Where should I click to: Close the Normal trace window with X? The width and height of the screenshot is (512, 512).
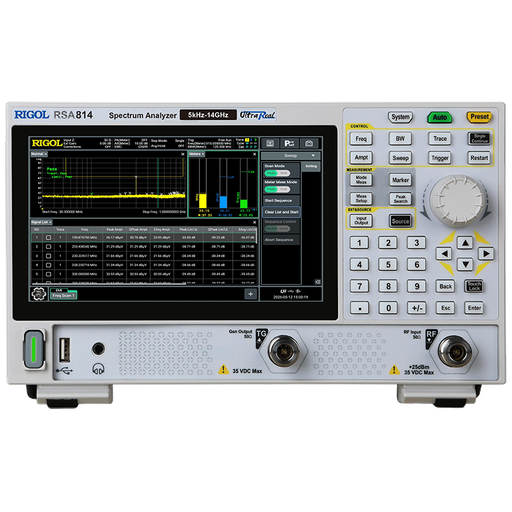tap(183, 154)
